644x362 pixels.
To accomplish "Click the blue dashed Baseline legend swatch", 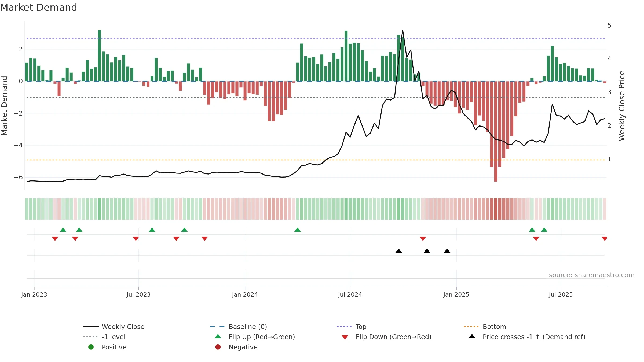I will 217,327.
